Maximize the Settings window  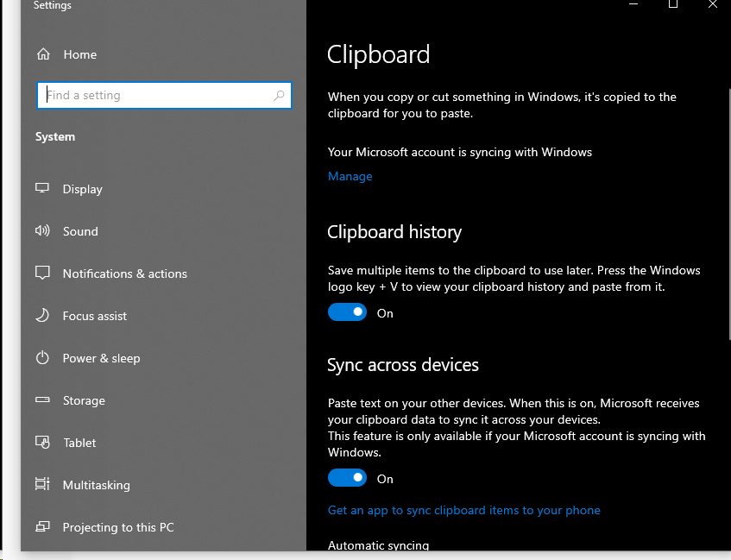673,4
